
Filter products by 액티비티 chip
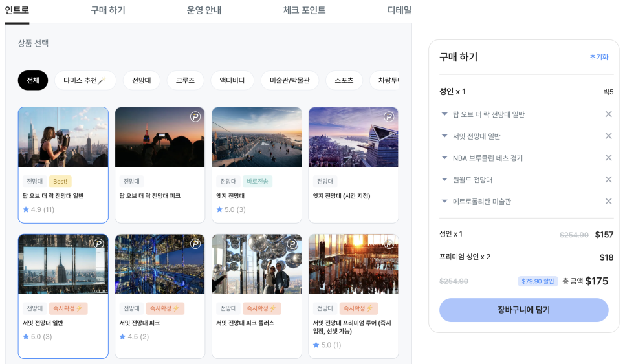pyautogui.click(x=232, y=80)
